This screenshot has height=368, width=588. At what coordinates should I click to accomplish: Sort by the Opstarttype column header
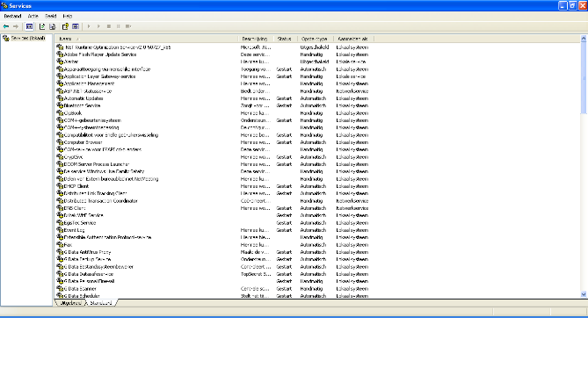coord(315,39)
